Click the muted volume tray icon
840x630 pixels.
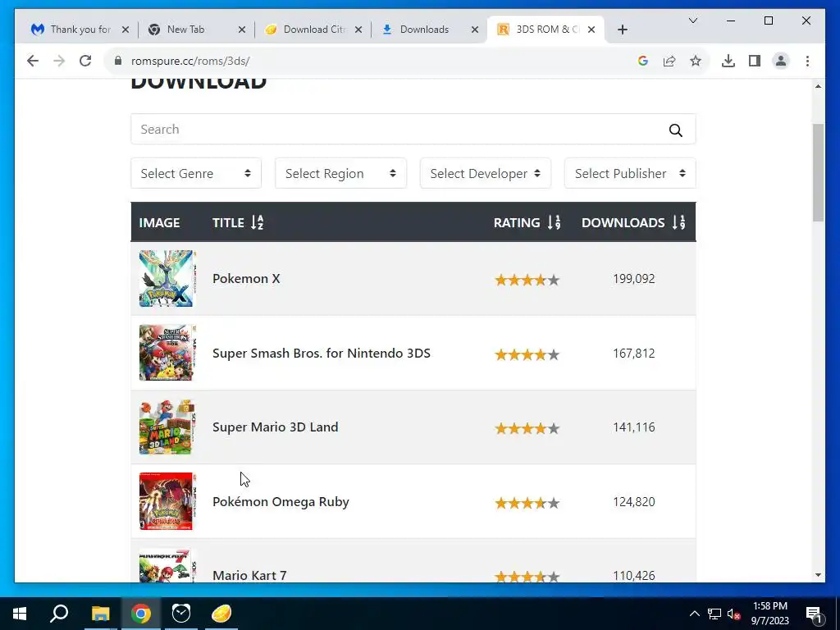pos(734,614)
